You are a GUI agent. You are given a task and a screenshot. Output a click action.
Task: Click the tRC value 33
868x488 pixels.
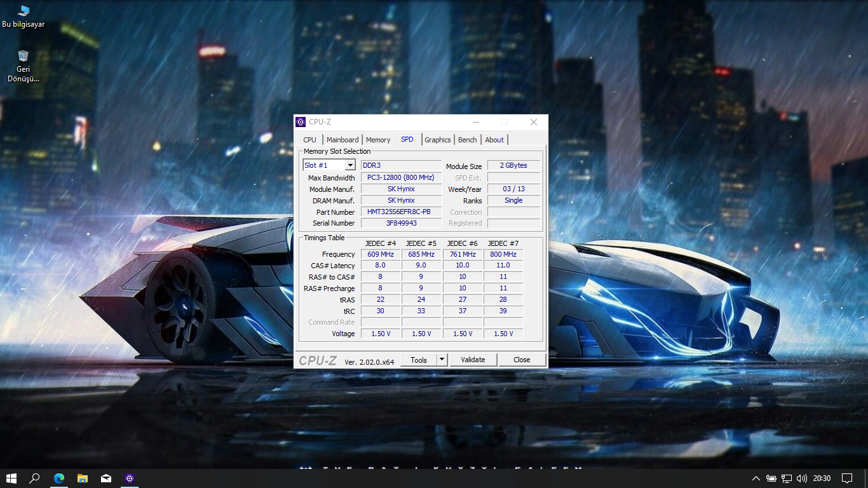tap(421, 311)
